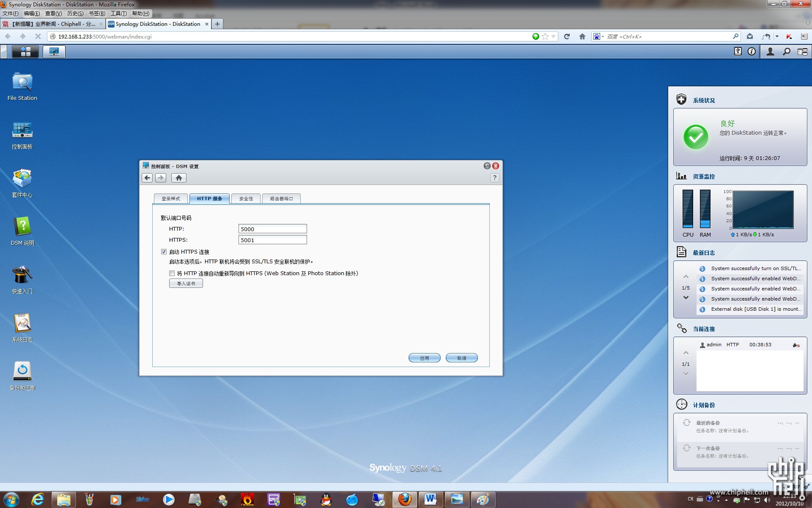Open 工具(T) tools menu
Screen dimensions: 812x508
coord(118,14)
